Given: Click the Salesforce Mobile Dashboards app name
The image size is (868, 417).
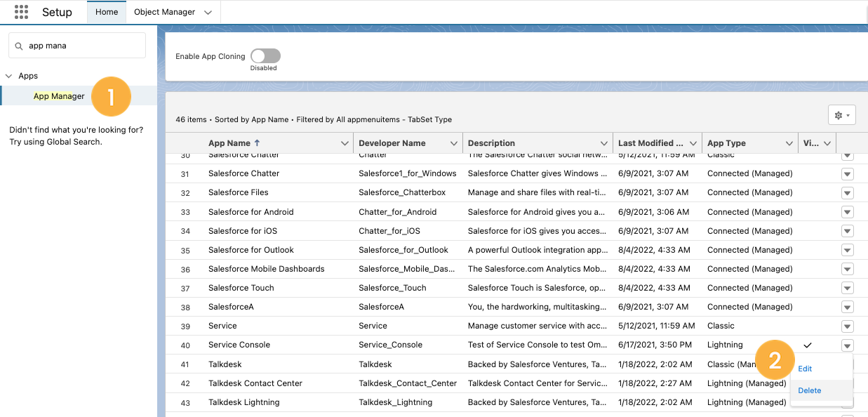Looking at the screenshot, I should coord(266,269).
